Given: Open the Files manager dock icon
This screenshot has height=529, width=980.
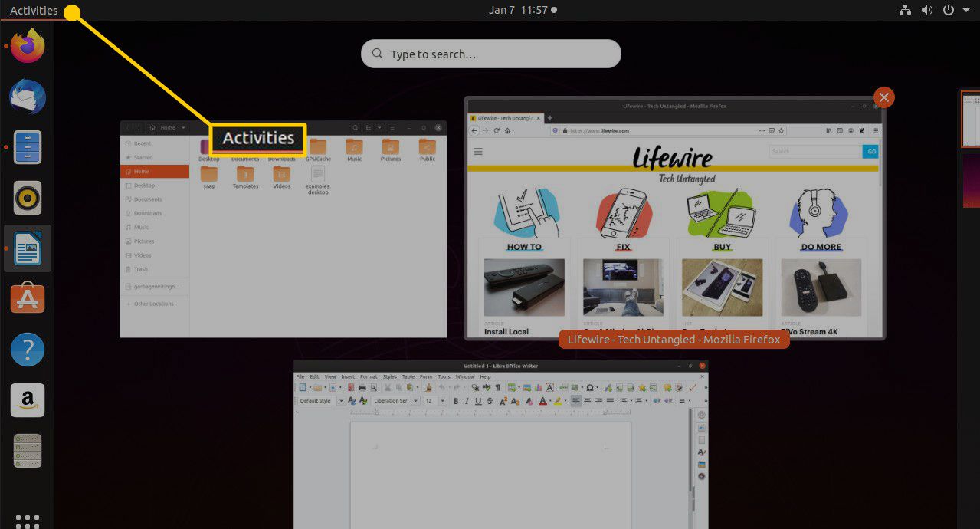Looking at the screenshot, I should (x=28, y=147).
